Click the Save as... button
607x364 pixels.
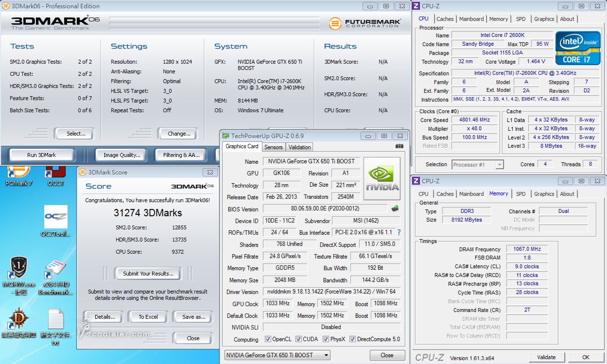[x=194, y=317]
